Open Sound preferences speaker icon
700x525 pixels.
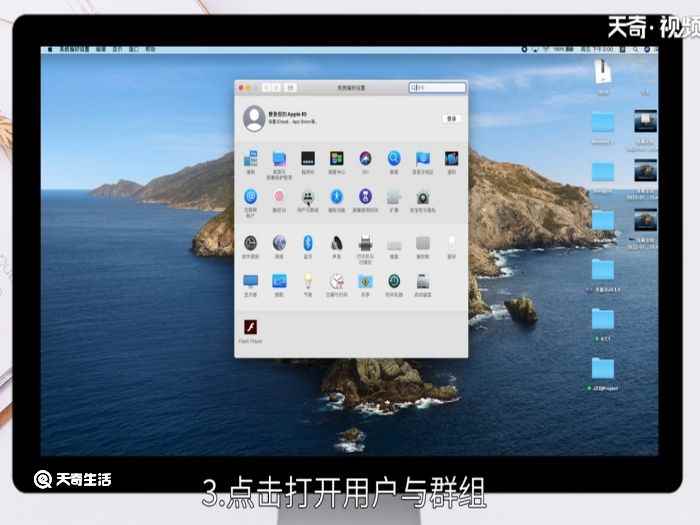coord(337,243)
